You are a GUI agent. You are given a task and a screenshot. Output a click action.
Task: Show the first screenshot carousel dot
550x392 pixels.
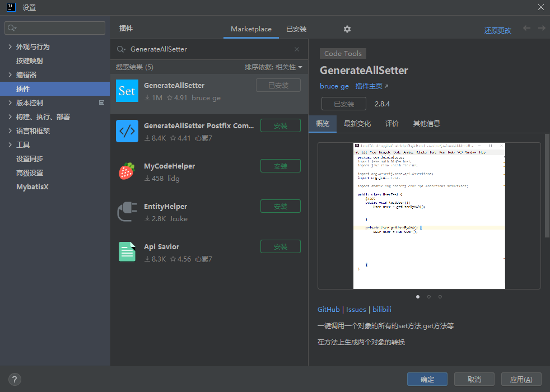pyautogui.click(x=418, y=297)
